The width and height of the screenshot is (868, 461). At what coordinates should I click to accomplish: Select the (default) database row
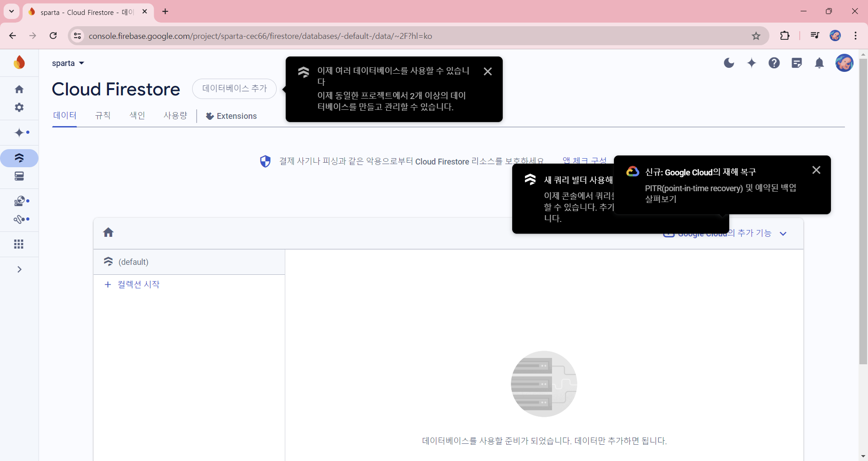tap(189, 262)
